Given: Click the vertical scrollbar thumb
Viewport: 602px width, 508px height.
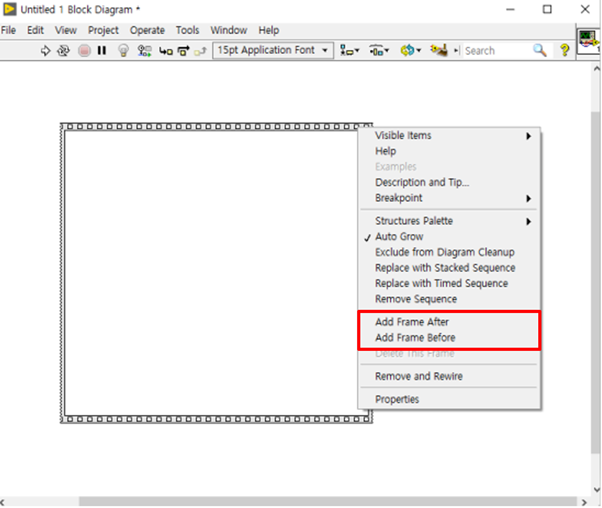Looking at the screenshot, I should [596, 283].
